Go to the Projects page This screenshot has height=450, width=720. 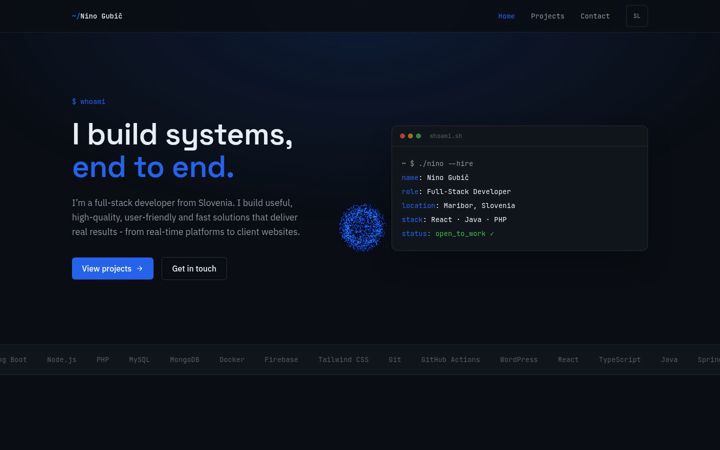(547, 16)
